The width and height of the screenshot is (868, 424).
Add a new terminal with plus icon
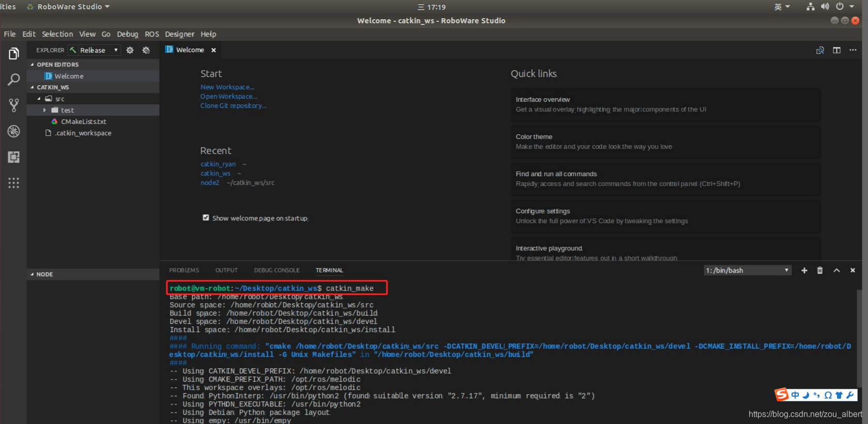[x=804, y=270]
